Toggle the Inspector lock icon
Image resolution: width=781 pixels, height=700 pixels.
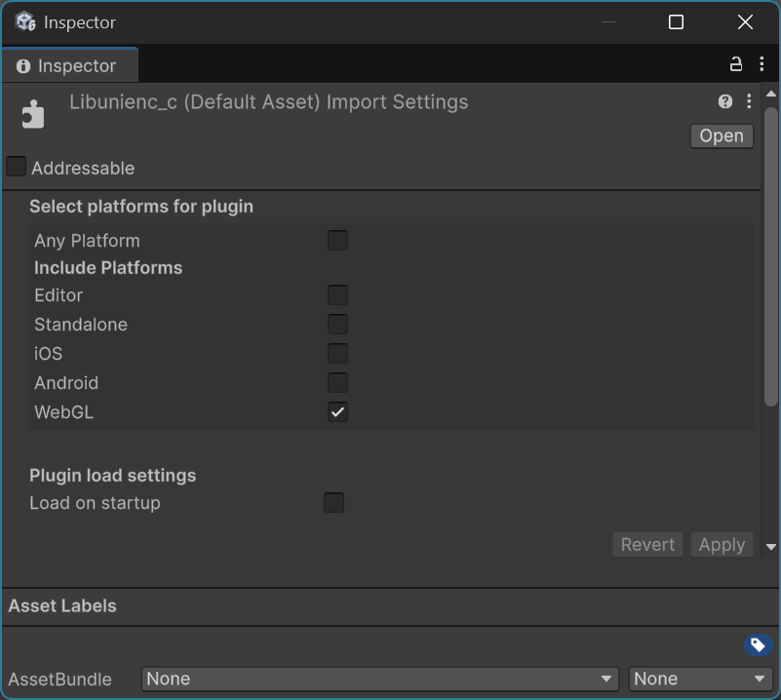736,64
